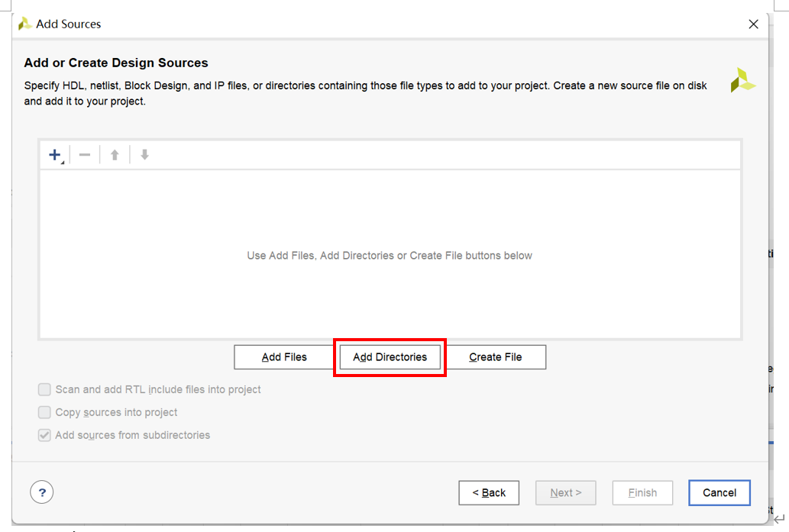Viewport: 789px width, 532px height.
Task: Check Copy sources into project
Action: [45, 412]
